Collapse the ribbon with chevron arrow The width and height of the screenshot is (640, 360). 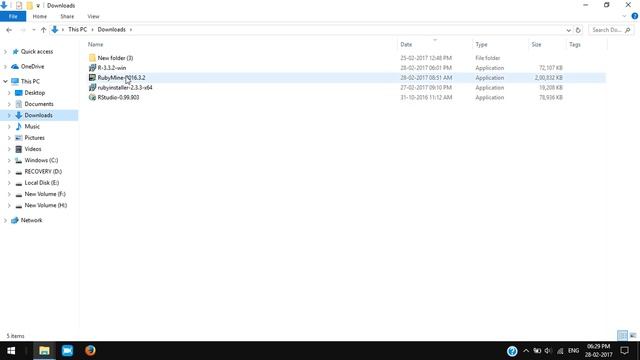[624, 16]
